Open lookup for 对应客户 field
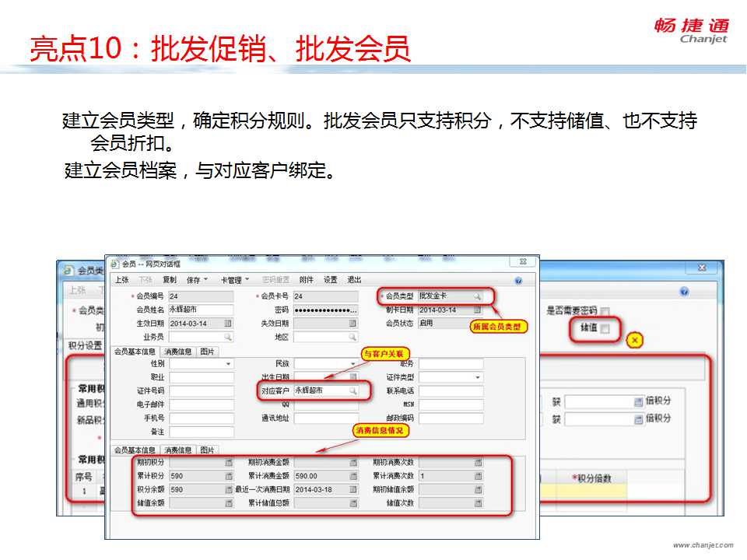 (x=352, y=390)
